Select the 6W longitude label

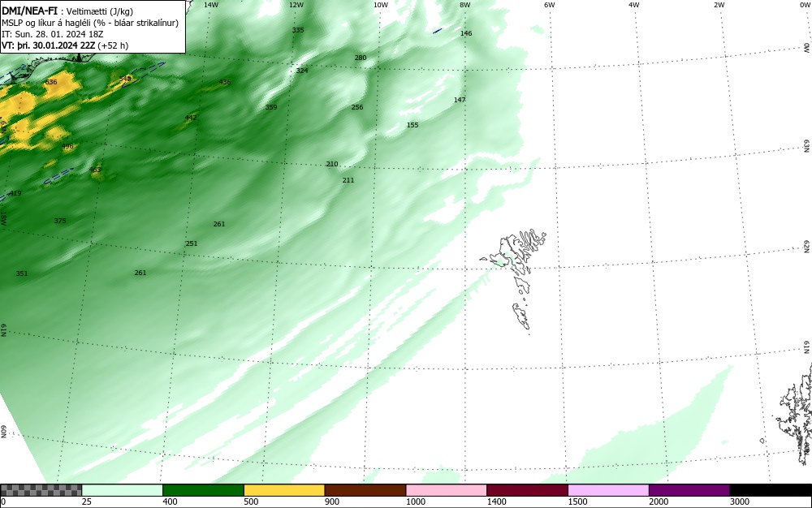pos(550,5)
